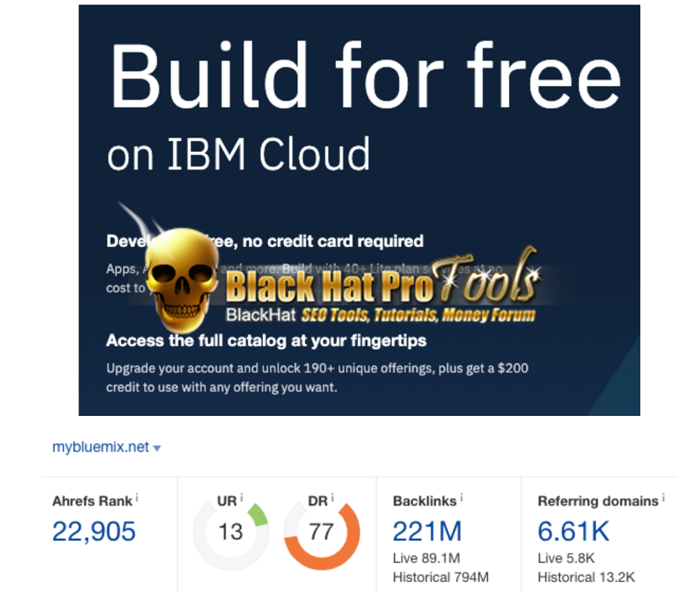Click the 'Upgrade your account and unlock' paragraph
The height and width of the screenshot is (603, 700).
[317, 377]
